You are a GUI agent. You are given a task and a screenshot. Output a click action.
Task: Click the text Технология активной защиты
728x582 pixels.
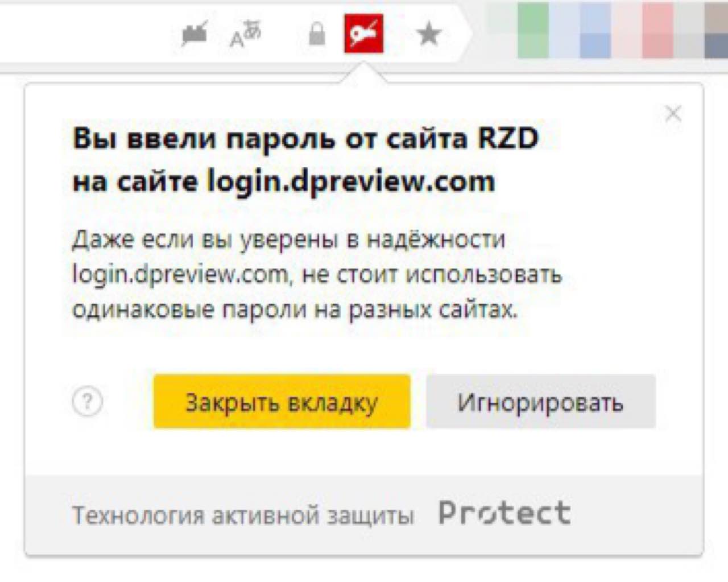243,515
